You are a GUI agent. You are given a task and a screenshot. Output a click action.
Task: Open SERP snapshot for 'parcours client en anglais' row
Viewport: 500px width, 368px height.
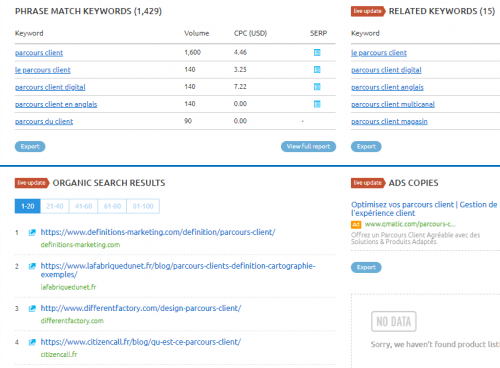click(x=317, y=104)
